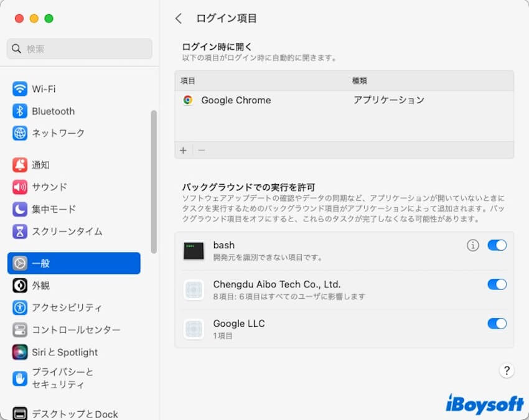The image size is (529, 420).
Task: Click the アクセシビリティ accessibility icon
Action: click(20, 307)
